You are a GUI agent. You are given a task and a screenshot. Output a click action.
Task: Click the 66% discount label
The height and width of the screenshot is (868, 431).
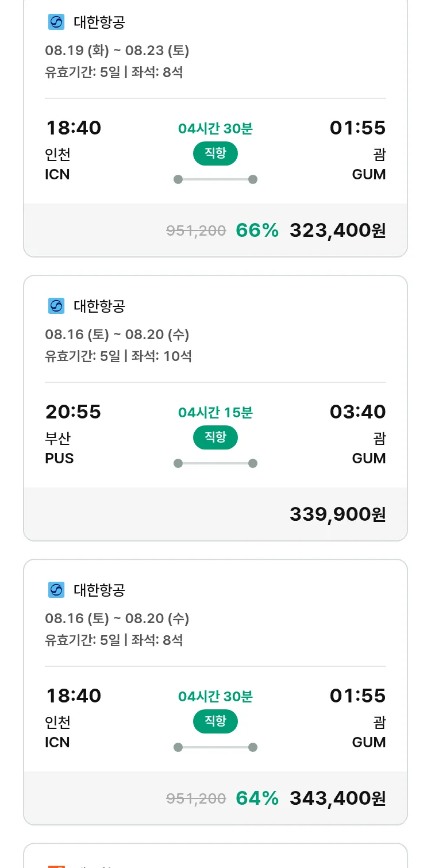[x=257, y=231]
